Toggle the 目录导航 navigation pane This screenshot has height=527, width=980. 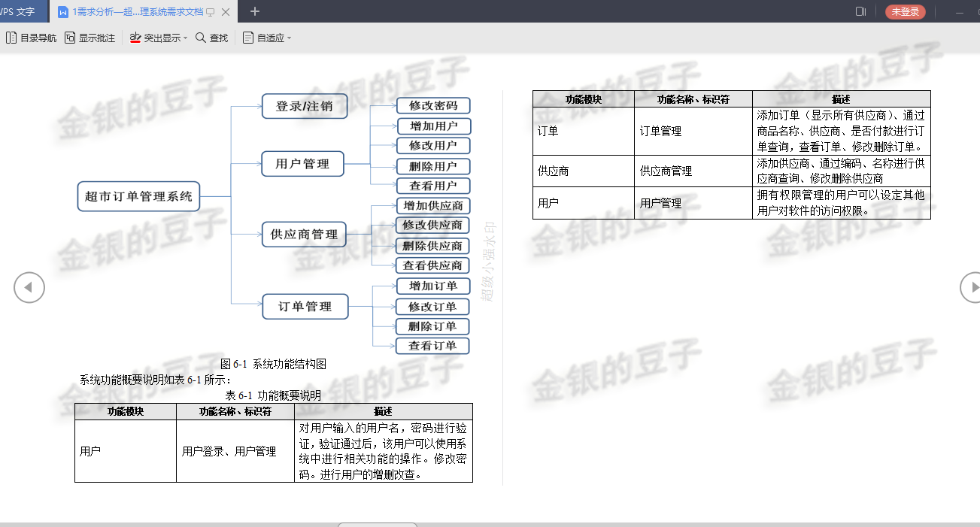click(x=30, y=37)
